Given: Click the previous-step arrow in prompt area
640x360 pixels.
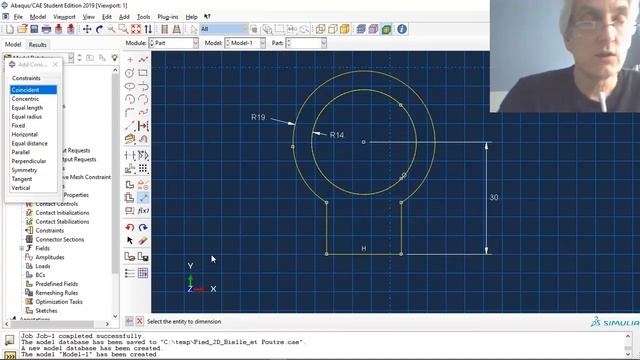Looking at the screenshot, I should (129, 321).
